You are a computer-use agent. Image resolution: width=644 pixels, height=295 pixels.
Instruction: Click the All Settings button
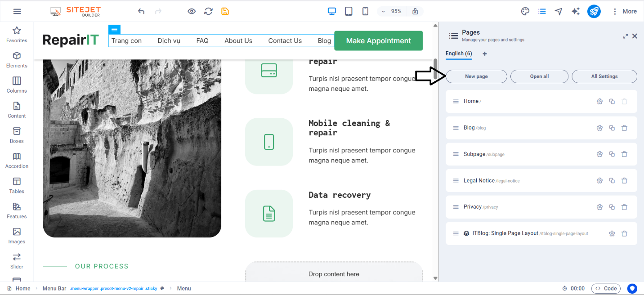pyautogui.click(x=604, y=76)
